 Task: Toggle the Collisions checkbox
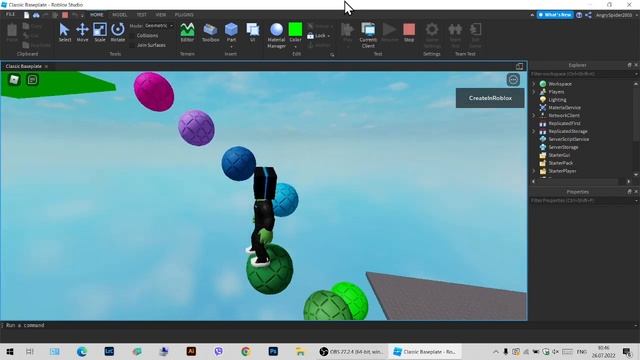click(132, 36)
